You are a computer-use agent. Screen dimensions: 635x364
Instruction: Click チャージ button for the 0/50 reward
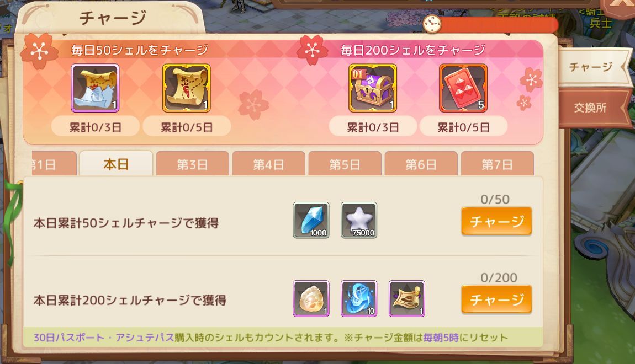[x=496, y=221]
